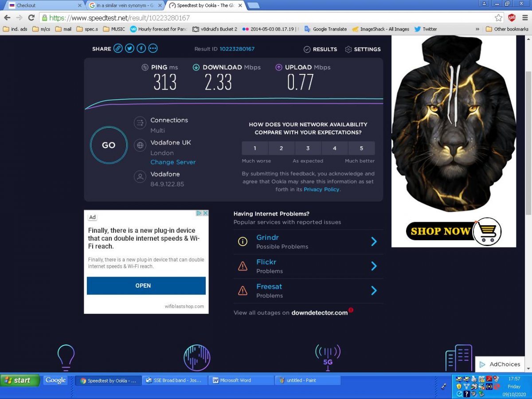Click Flickr warning triangle icon
Image resolution: width=532 pixels, height=399 pixels.
point(243,266)
